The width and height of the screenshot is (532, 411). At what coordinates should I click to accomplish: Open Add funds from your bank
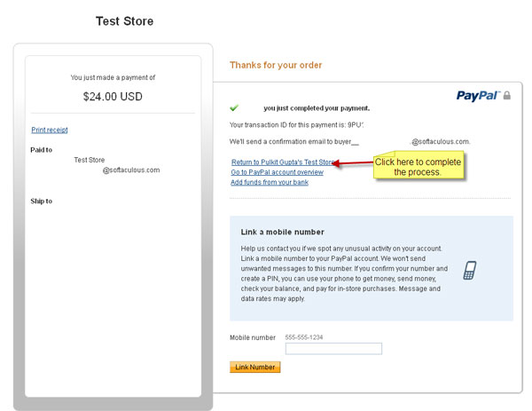click(x=270, y=182)
